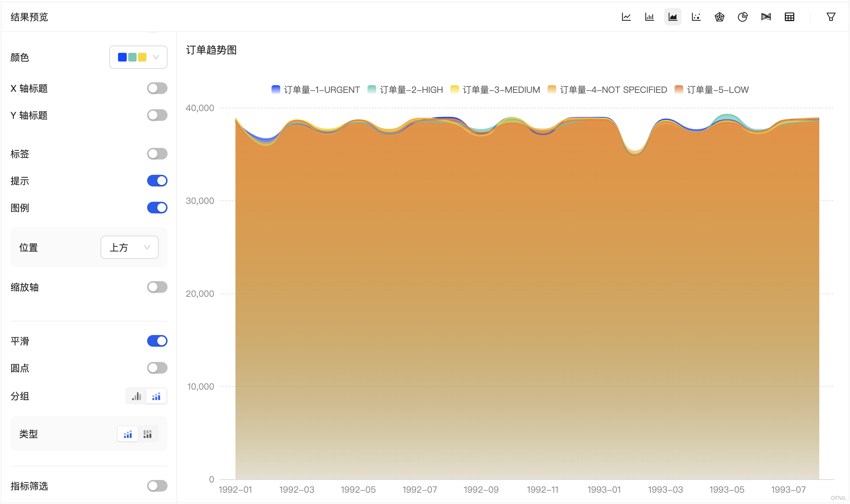Enable the 缩放轴 switch

click(157, 287)
